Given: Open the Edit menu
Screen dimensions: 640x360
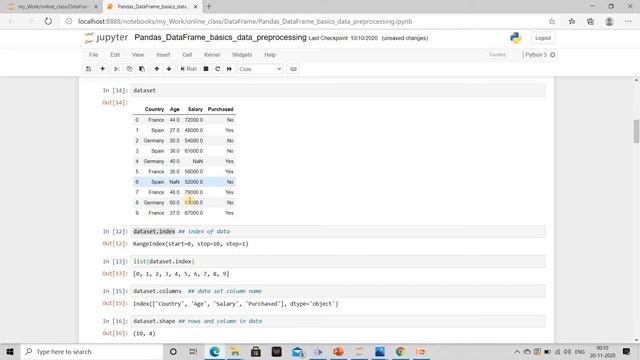Looking at the screenshot, I should (x=115, y=55).
